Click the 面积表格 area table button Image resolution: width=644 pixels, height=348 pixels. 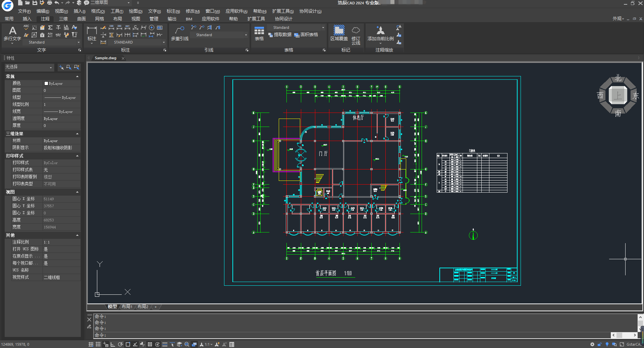[306, 35]
